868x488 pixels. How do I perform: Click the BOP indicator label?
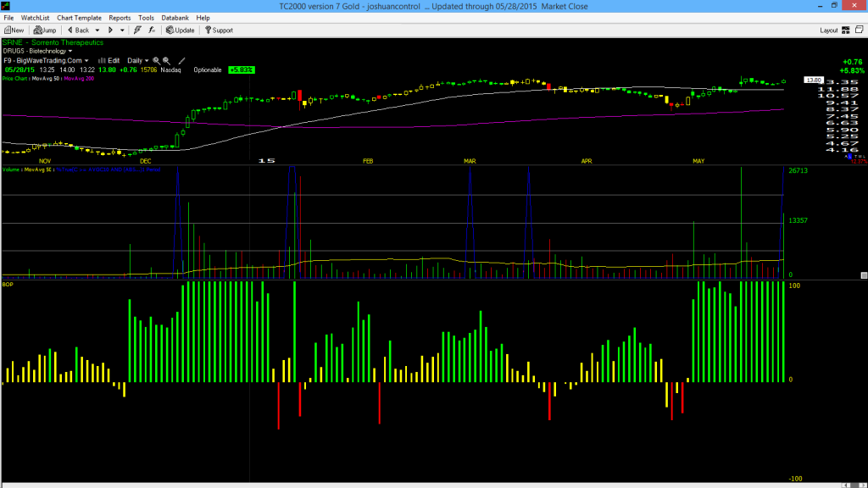pyautogui.click(x=8, y=285)
